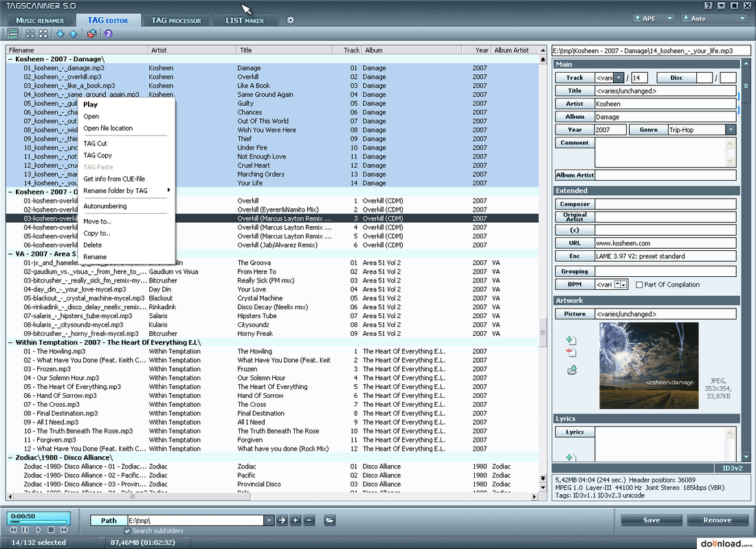Select Delete in the context menu
Viewport: 756px width, 549px height.
(x=93, y=245)
